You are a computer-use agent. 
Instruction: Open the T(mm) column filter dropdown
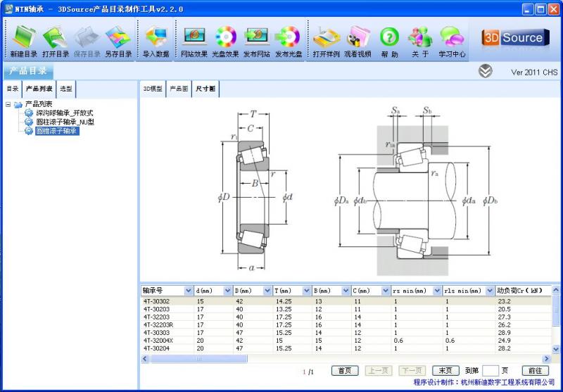click(x=306, y=291)
